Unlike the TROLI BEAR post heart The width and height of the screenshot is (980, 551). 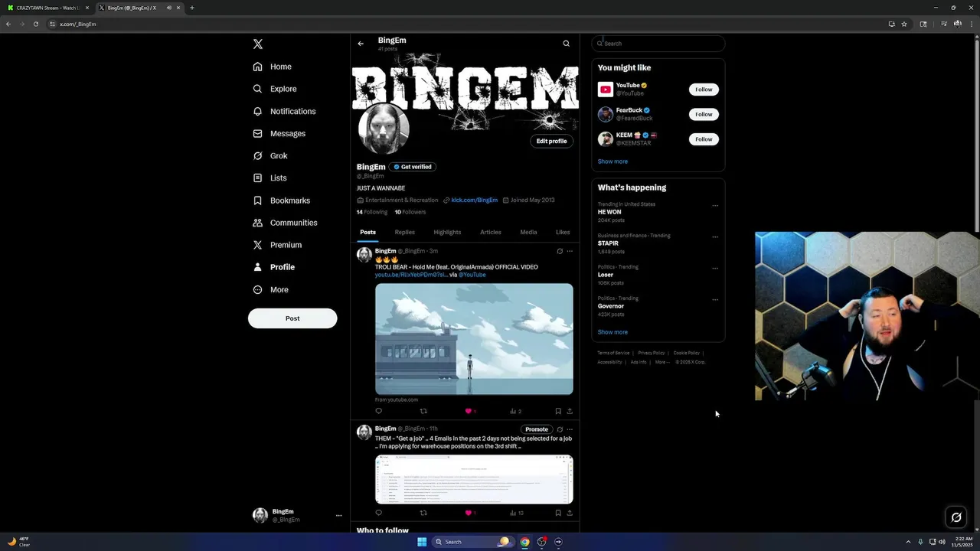tap(469, 411)
